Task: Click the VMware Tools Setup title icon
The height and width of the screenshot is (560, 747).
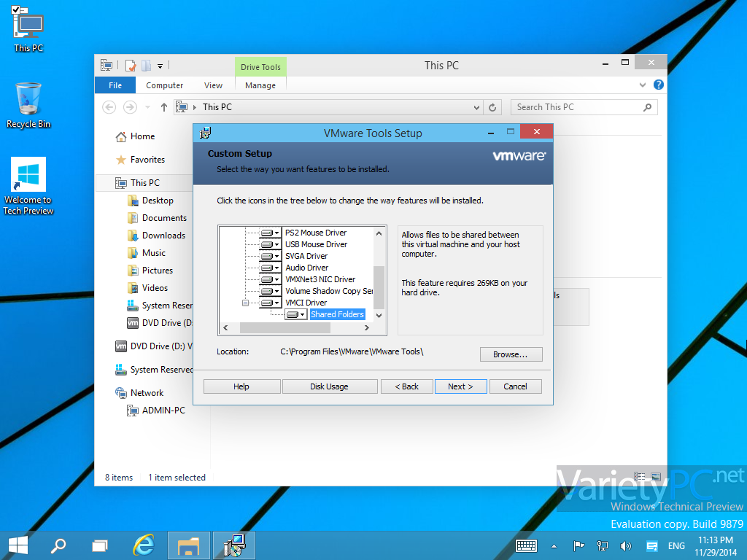Action: 205,133
